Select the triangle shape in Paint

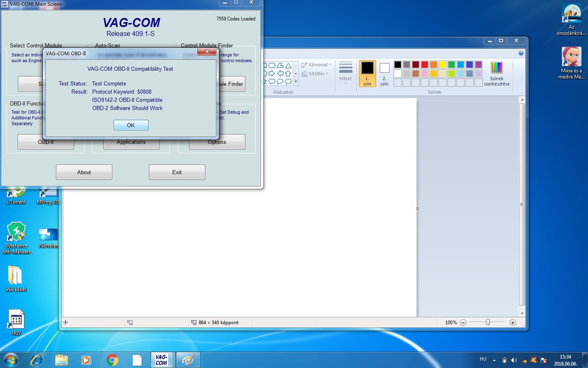[288, 66]
